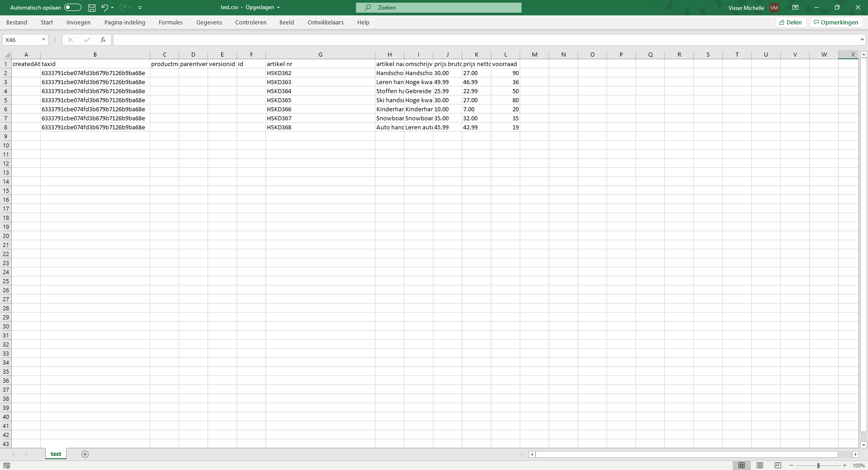Open the Ontwikkelaars ribbon tab
The height and width of the screenshot is (470, 868).
[x=325, y=22]
